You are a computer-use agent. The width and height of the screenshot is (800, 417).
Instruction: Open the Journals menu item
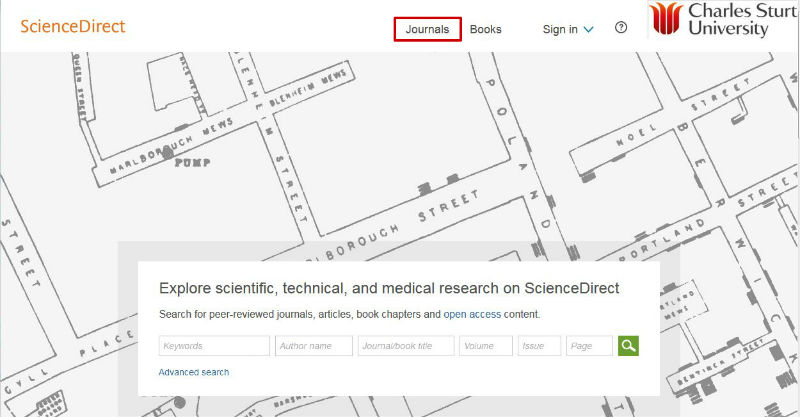coord(428,29)
